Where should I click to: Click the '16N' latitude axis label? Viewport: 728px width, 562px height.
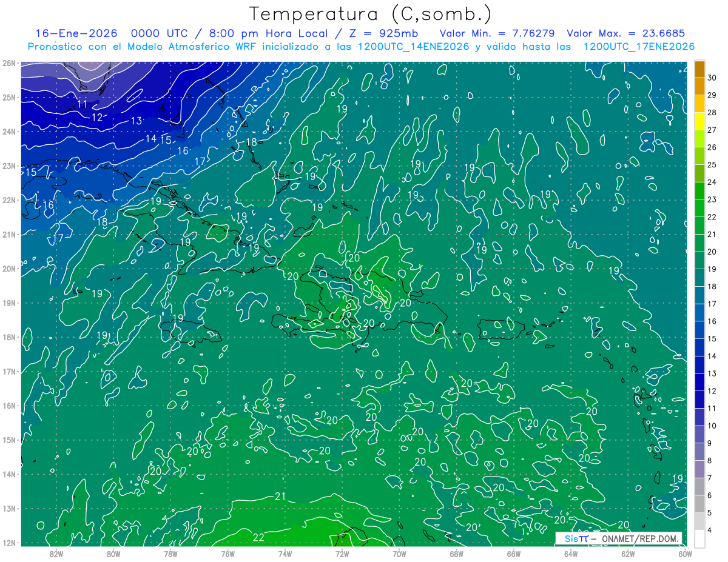pyautogui.click(x=8, y=406)
